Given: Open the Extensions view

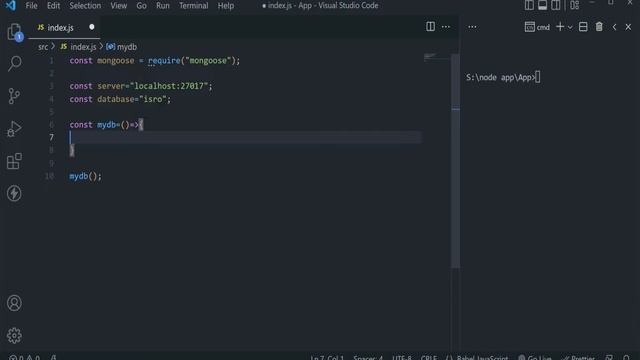Looking at the screenshot, I should 14,161.
